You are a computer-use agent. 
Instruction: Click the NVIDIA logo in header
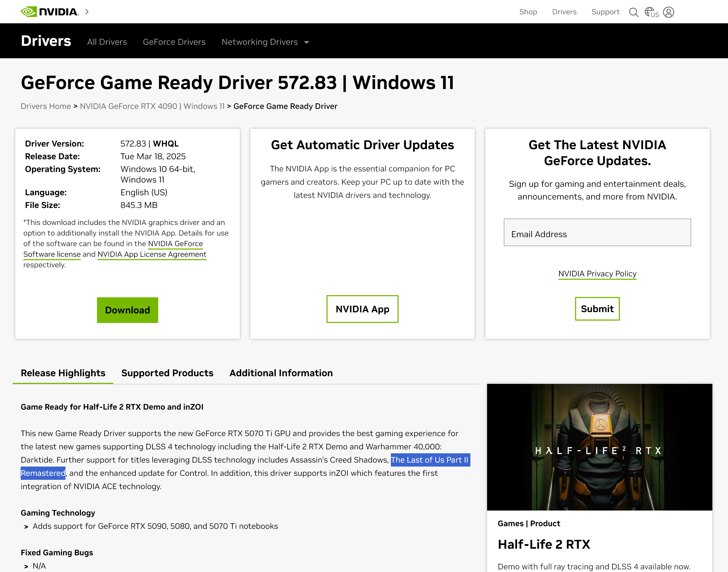tap(50, 12)
